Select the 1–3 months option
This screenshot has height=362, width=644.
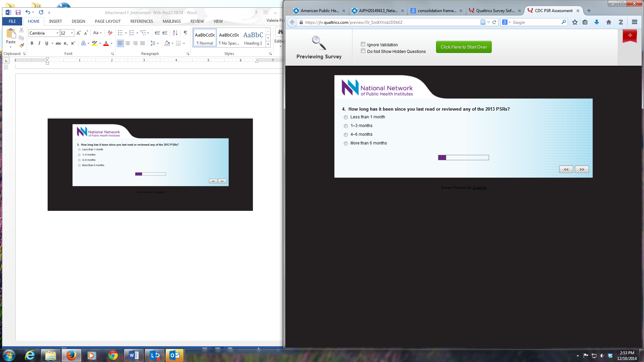tap(346, 126)
